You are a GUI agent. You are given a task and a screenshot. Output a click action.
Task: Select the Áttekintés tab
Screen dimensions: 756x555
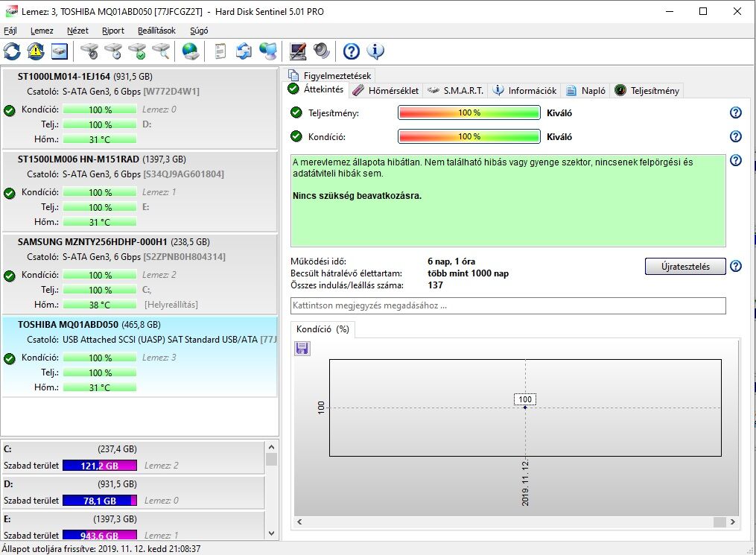tap(316, 89)
